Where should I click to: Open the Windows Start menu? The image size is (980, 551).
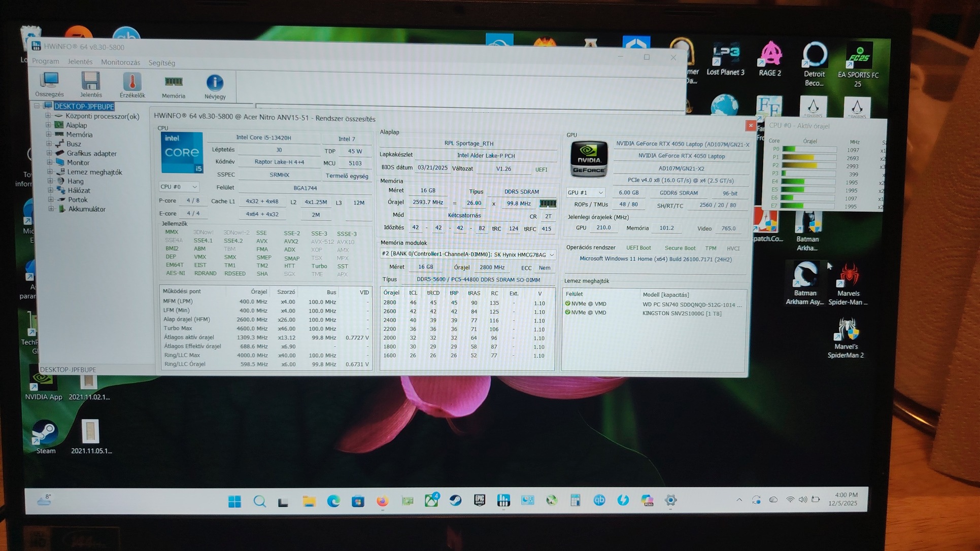tap(234, 501)
